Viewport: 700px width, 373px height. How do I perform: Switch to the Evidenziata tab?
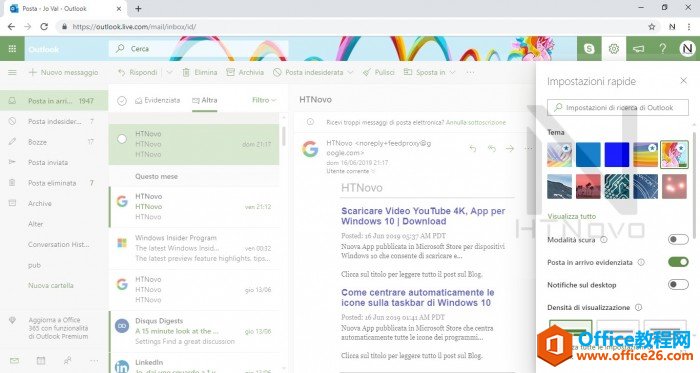(158, 100)
